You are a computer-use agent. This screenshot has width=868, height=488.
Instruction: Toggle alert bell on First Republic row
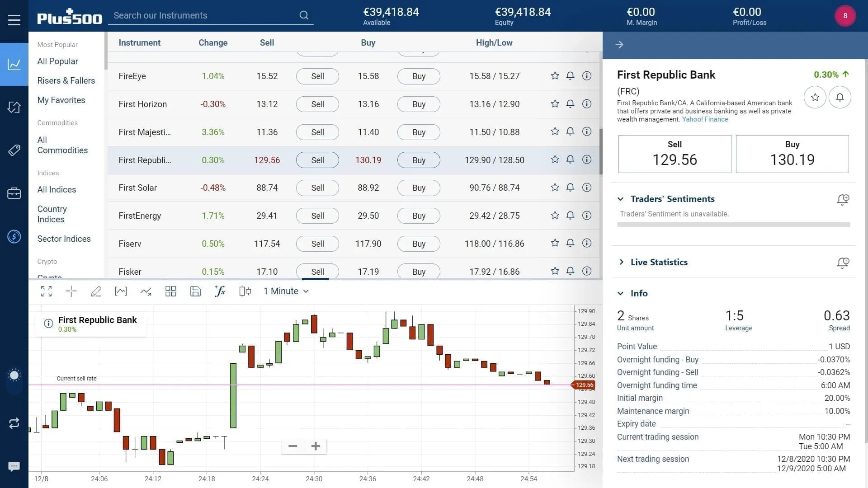[571, 160]
